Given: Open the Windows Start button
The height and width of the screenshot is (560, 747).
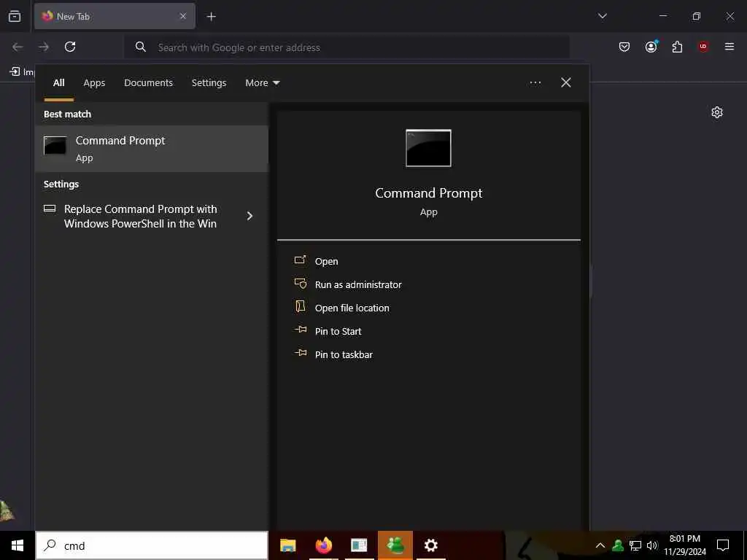Looking at the screenshot, I should point(18,545).
